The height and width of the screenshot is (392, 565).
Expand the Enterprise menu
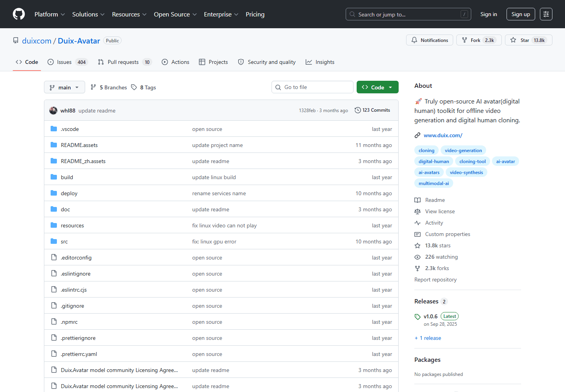coord(221,14)
